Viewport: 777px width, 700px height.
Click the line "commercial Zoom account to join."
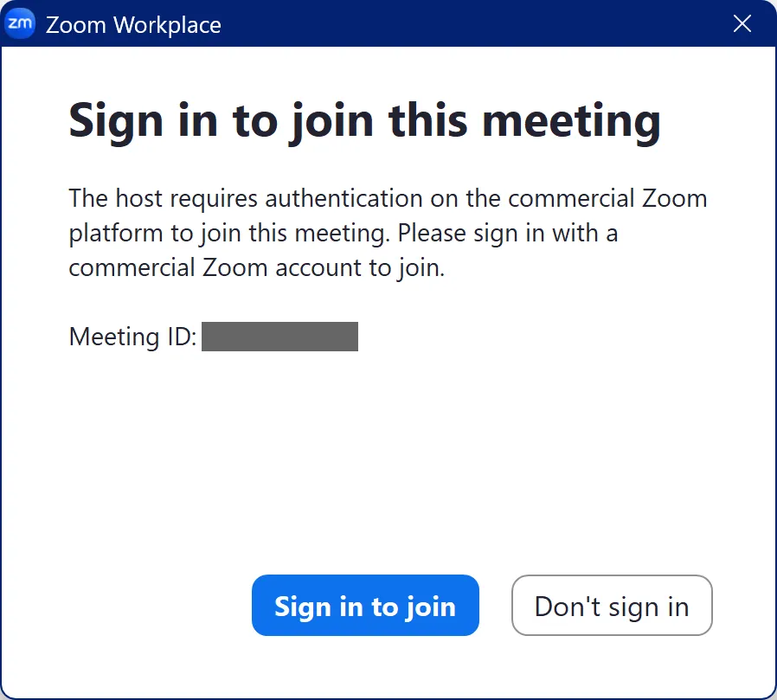pos(256,267)
